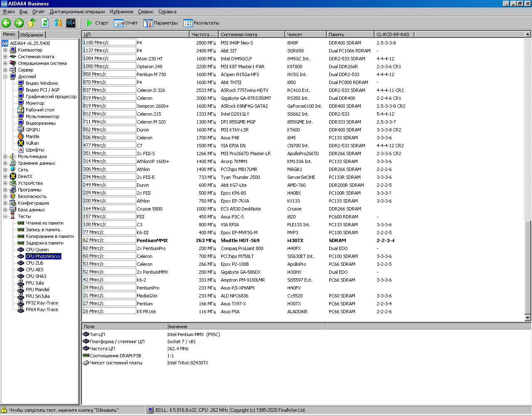Select the FP64 Ray-Trace test icon
This screenshot has height=416, width=532.
21,310
